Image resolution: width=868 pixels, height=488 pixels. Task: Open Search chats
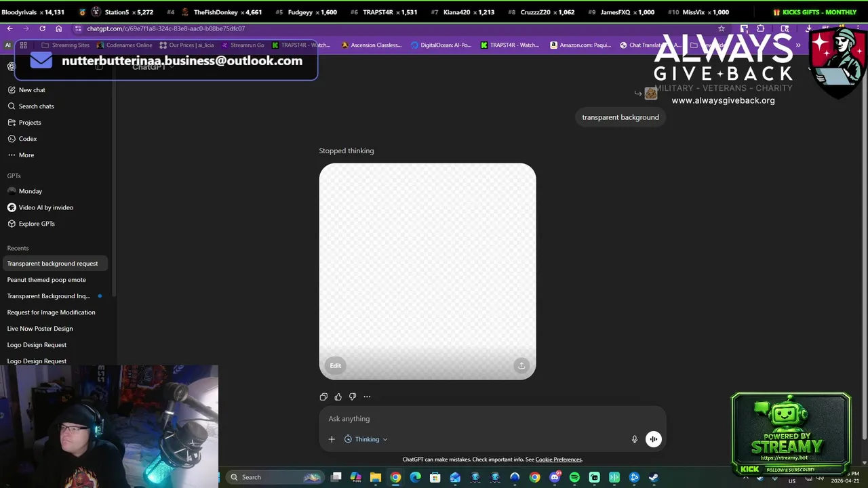[56, 106]
